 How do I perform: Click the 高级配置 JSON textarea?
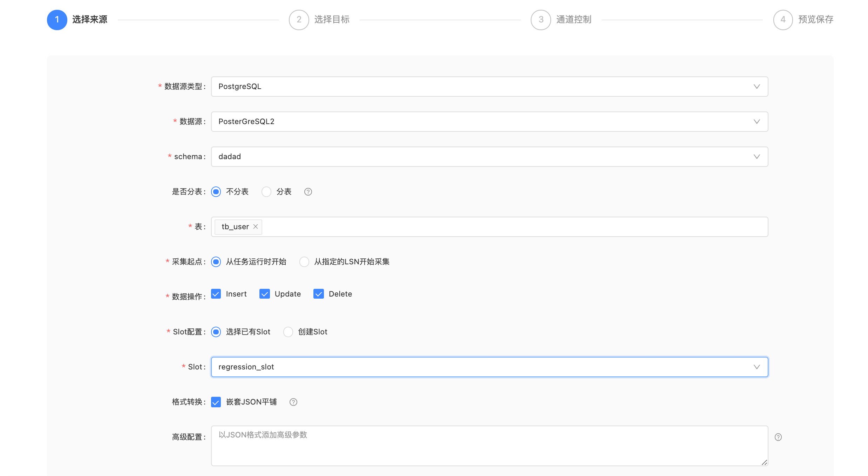coord(489,446)
